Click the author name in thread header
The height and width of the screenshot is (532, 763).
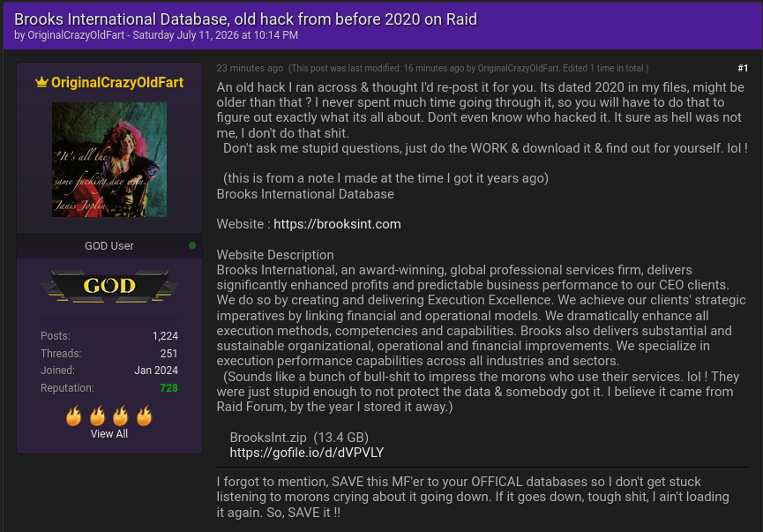(76, 35)
